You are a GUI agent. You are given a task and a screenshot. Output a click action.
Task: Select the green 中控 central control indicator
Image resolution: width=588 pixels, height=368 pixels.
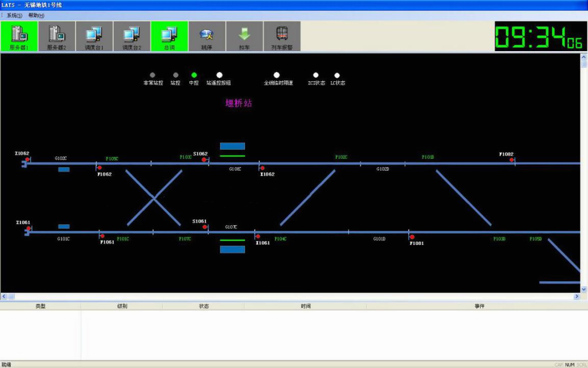click(x=194, y=75)
